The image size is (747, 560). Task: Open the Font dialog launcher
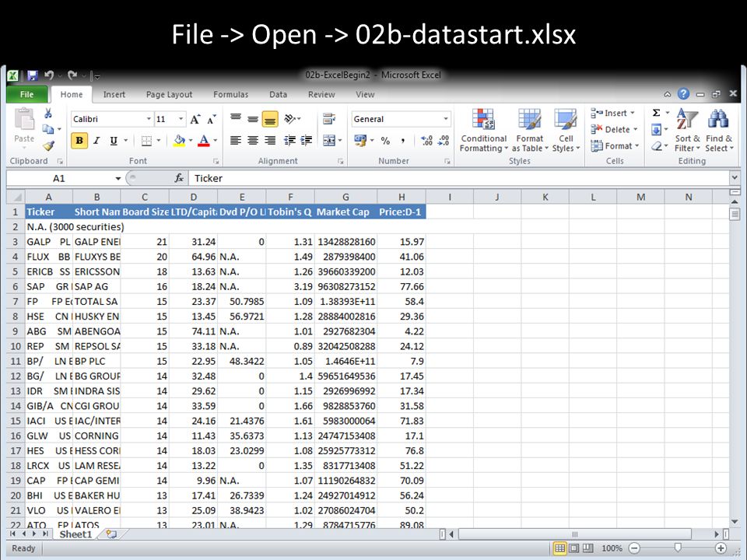point(216,162)
